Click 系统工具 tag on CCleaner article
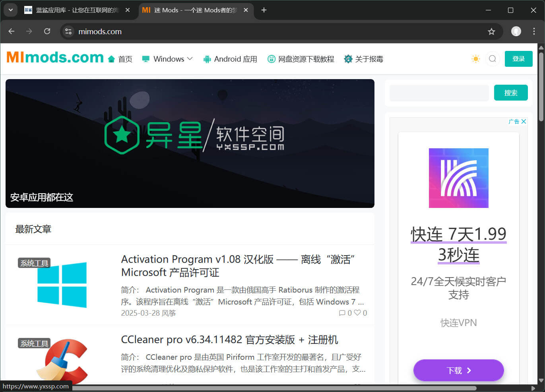545x392 pixels. coord(34,343)
